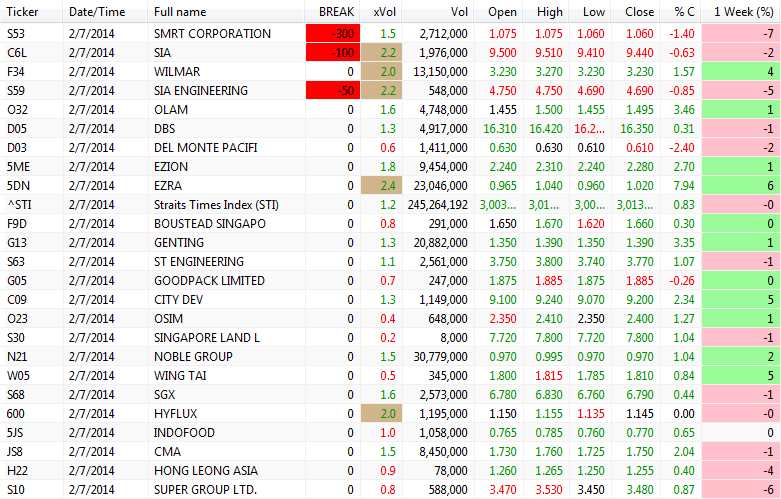Sort by the % C column header
Image resolution: width=781 pixels, height=499 pixels.
pos(683,11)
